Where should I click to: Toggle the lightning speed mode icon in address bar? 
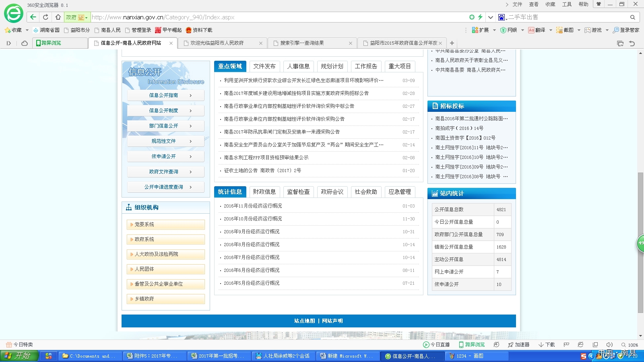coord(480,17)
